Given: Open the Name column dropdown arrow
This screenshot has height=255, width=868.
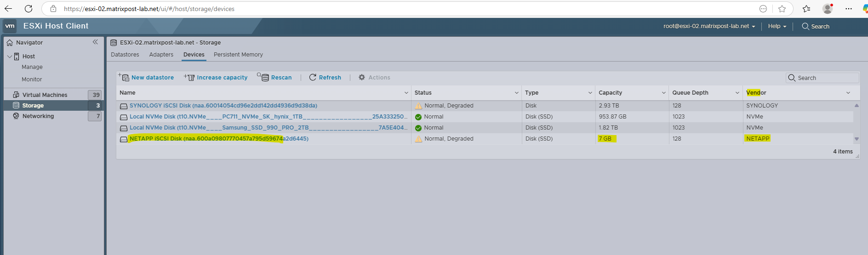Looking at the screenshot, I should 406,93.
